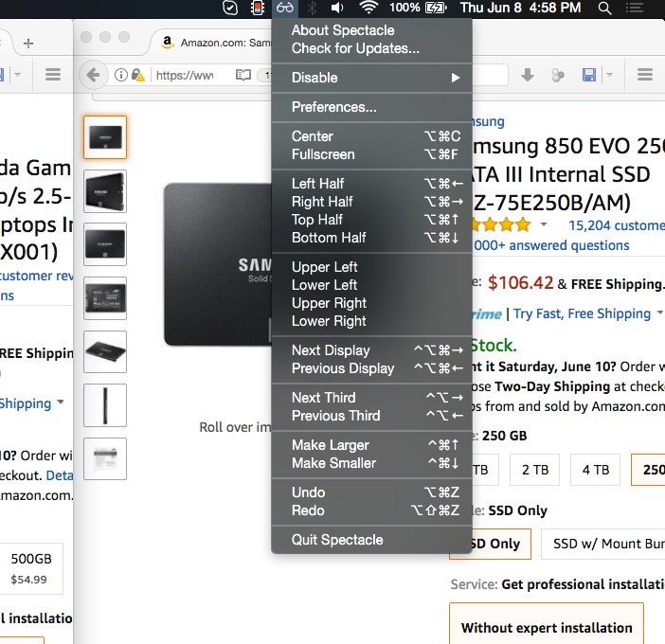The height and width of the screenshot is (644, 665).
Task: Click the clock checkmark menu bar icon
Action: coord(230,8)
